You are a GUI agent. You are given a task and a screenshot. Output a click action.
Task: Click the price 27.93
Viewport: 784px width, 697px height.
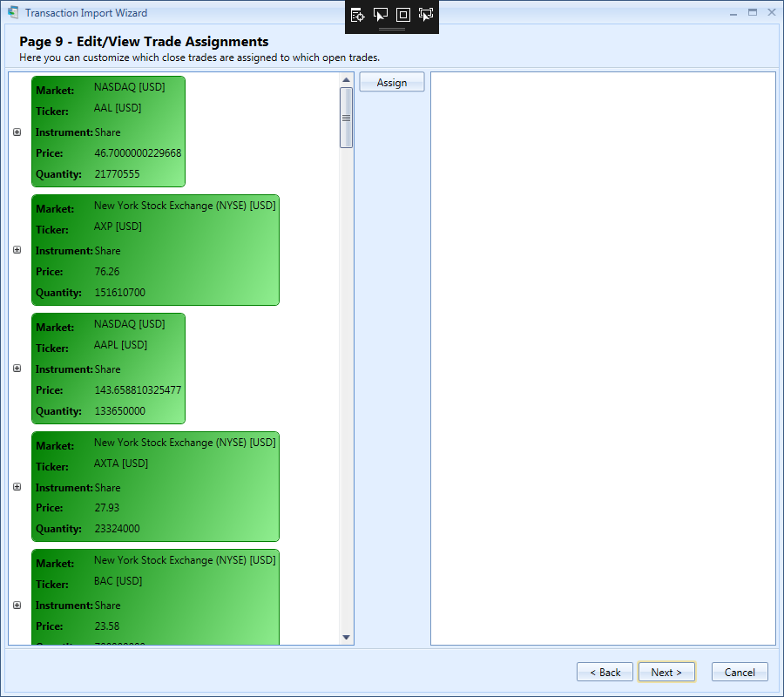coord(107,507)
